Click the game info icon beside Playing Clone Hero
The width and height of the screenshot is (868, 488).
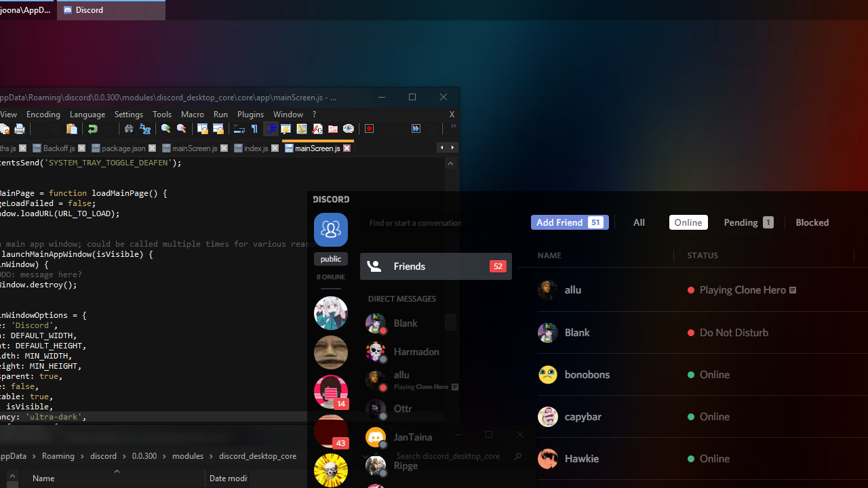tap(793, 289)
